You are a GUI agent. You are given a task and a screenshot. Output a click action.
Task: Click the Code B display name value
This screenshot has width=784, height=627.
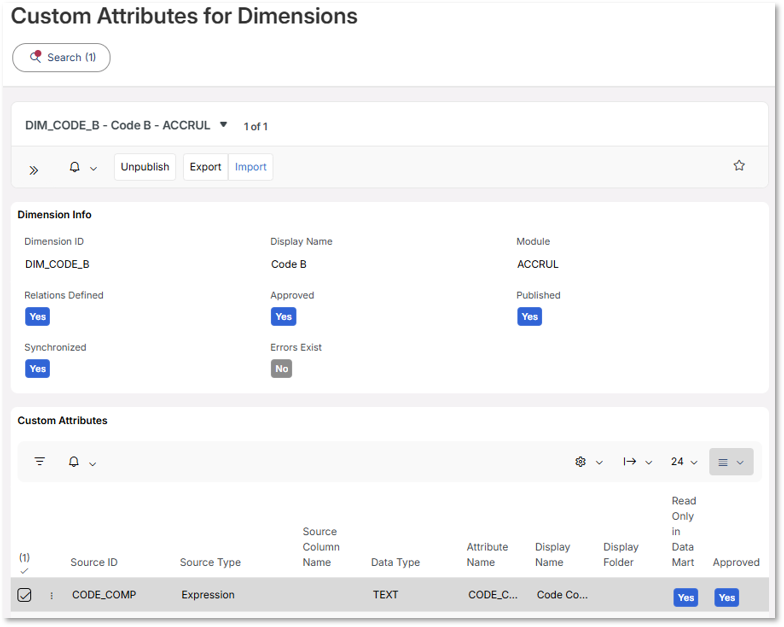pos(288,264)
